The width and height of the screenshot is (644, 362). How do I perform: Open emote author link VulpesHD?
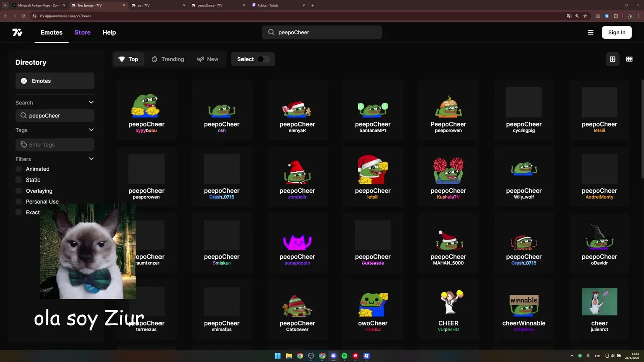(448, 330)
